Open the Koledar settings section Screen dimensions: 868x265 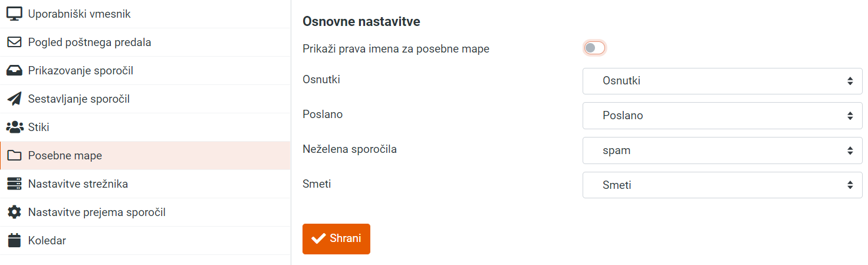(145, 241)
